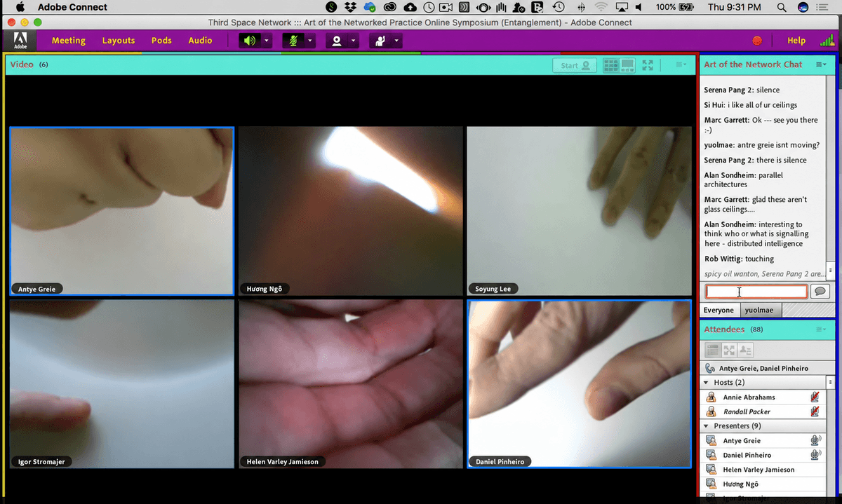Maximize the video pod with fullscreen icon
The image size is (842, 504).
pos(648,65)
